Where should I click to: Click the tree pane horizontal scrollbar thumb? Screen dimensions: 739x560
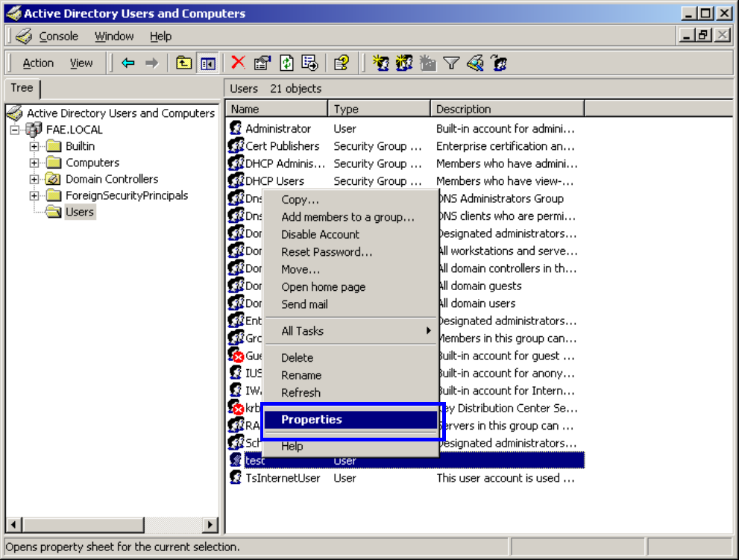[x=83, y=524]
